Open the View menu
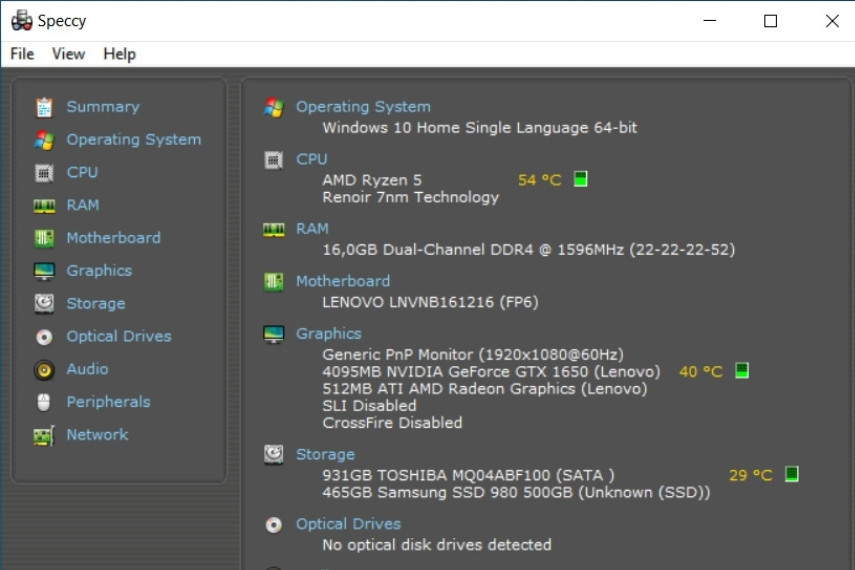Viewport: 855px width, 570px height. point(68,54)
